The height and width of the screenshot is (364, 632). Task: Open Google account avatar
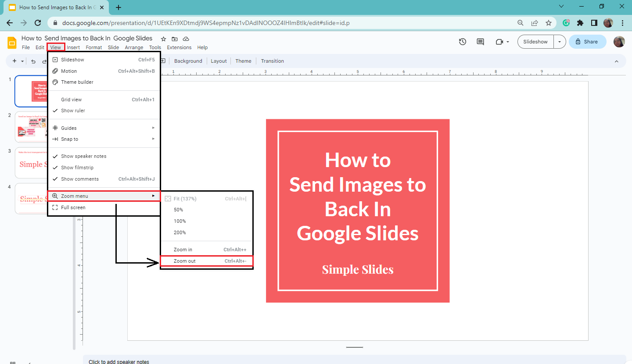[619, 42]
